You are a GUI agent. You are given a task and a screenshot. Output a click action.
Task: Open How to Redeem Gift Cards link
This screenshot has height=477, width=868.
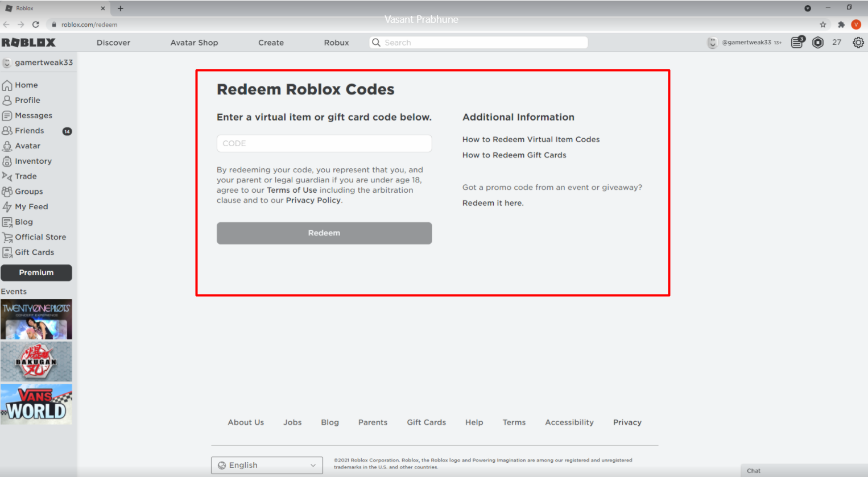tap(514, 155)
